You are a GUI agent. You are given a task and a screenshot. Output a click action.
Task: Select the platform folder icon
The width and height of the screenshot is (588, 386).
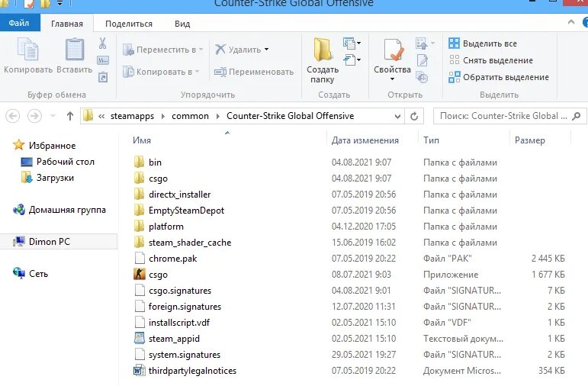coord(139,227)
